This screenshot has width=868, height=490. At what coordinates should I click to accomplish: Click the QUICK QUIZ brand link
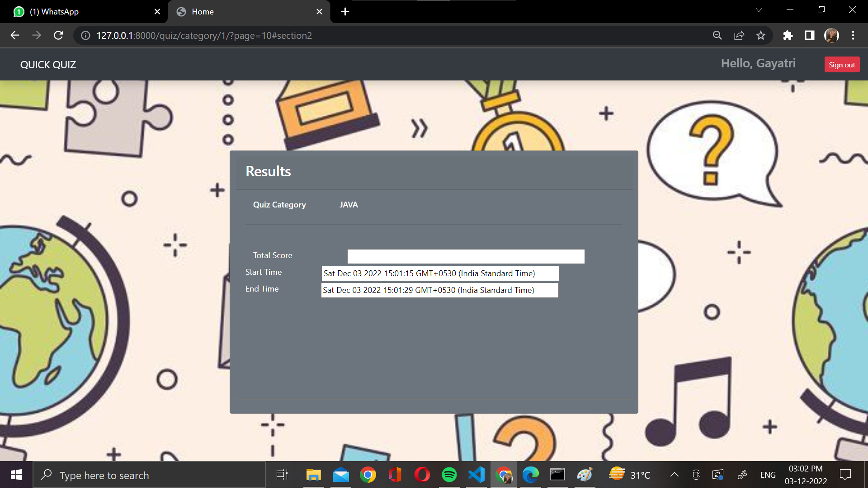click(x=48, y=65)
